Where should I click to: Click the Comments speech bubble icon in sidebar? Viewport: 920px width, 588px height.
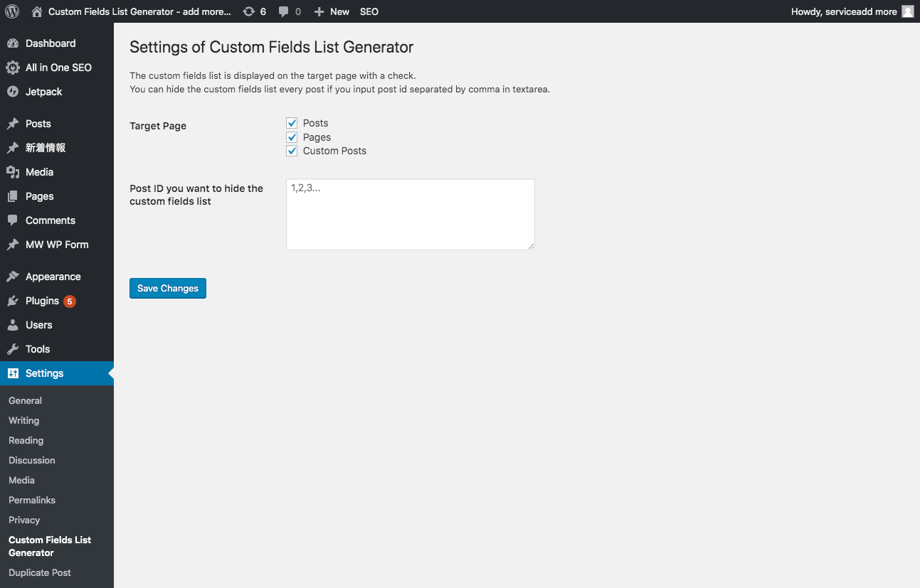pos(13,220)
